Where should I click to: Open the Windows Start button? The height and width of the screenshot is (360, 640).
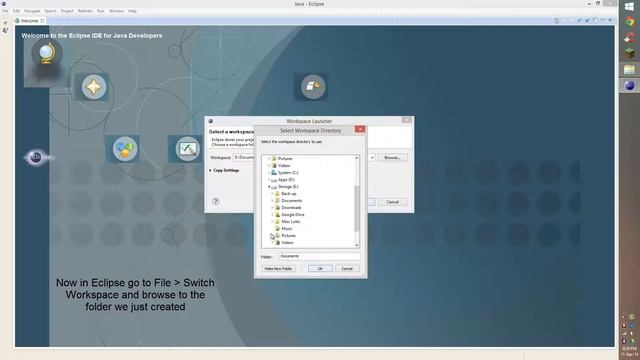pyautogui.click(x=629, y=7)
